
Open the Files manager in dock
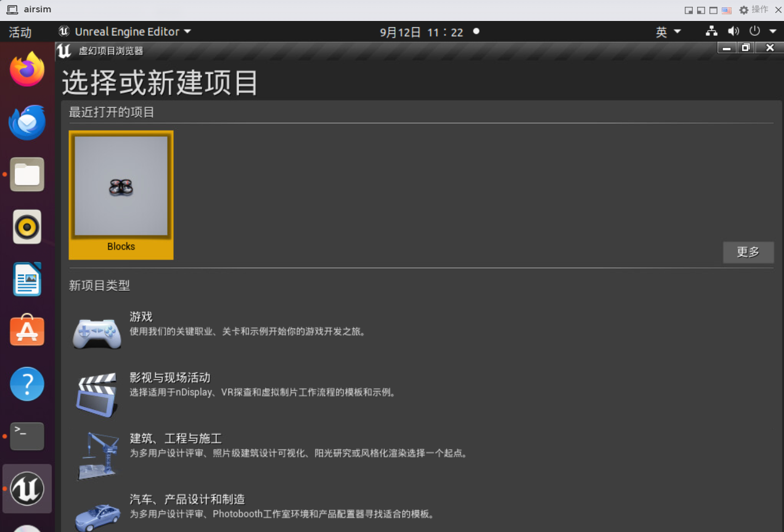click(x=27, y=174)
